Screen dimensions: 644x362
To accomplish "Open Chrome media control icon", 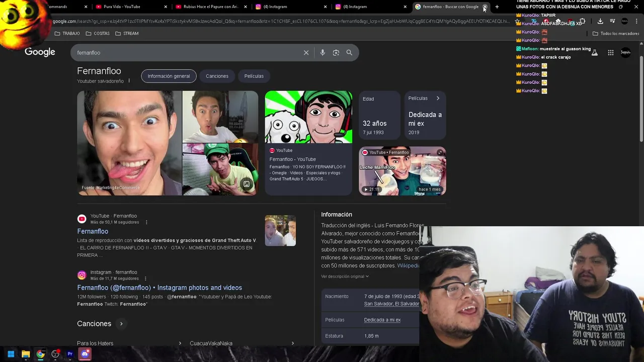I will pos(612,21).
